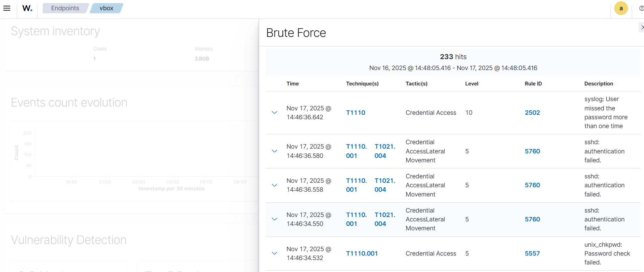Click the Time column header

(x=293, y=84)
